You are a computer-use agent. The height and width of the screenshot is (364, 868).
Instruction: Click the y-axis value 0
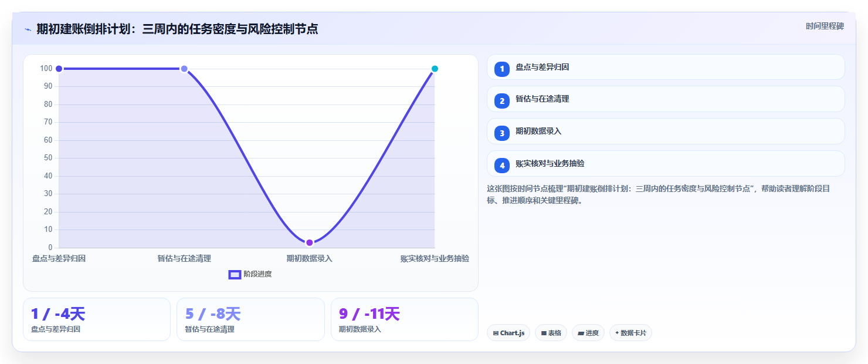click(50, 247)
